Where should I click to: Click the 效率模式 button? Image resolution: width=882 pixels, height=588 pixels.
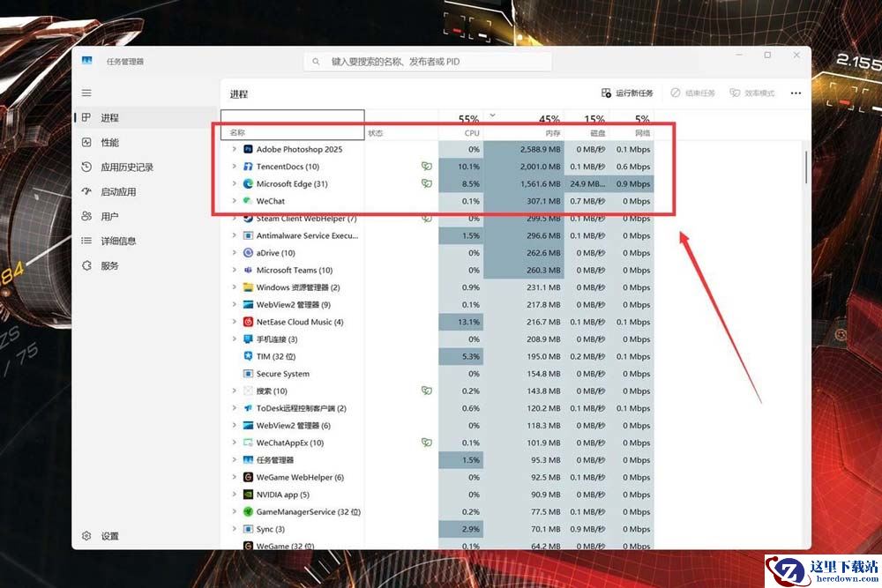[752, 93]
